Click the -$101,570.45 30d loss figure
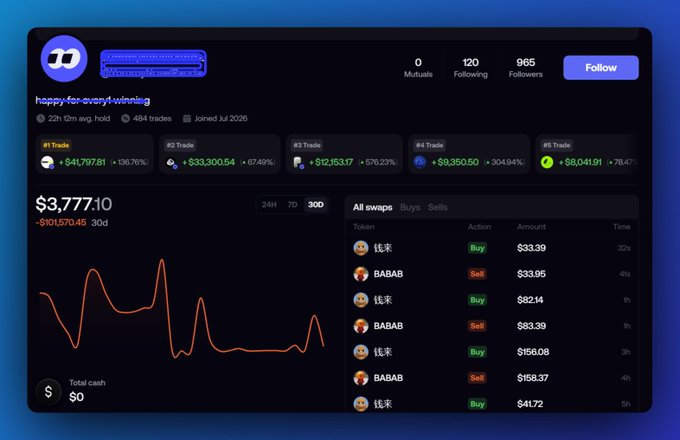Image resolution: width=680 pixels, height=440 pixels. tap(61, 222)
